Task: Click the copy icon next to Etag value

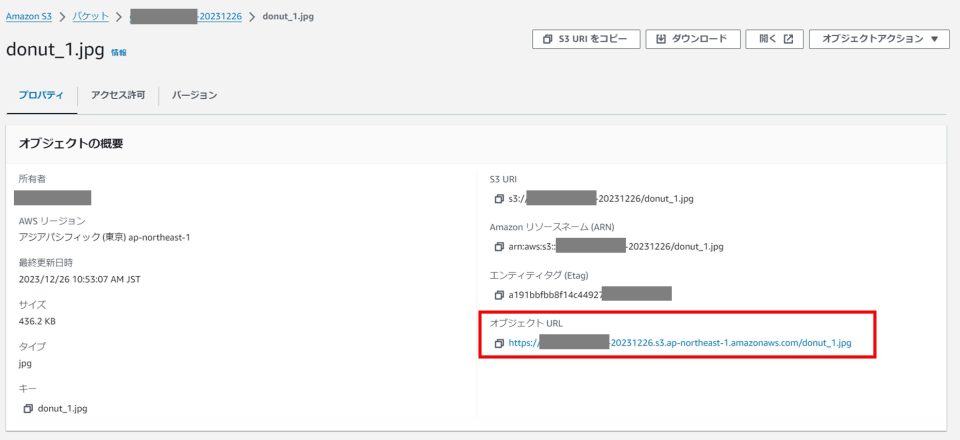Action: 499,295
